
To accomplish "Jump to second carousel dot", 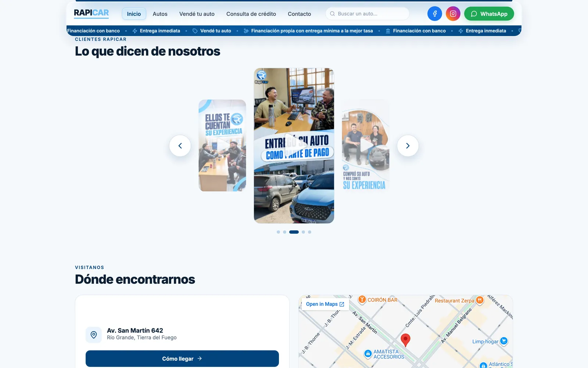I will coord(284,232).
